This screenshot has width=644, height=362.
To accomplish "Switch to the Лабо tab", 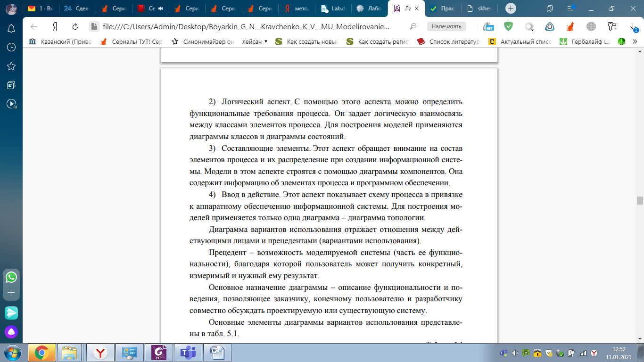I will [370, 8].
